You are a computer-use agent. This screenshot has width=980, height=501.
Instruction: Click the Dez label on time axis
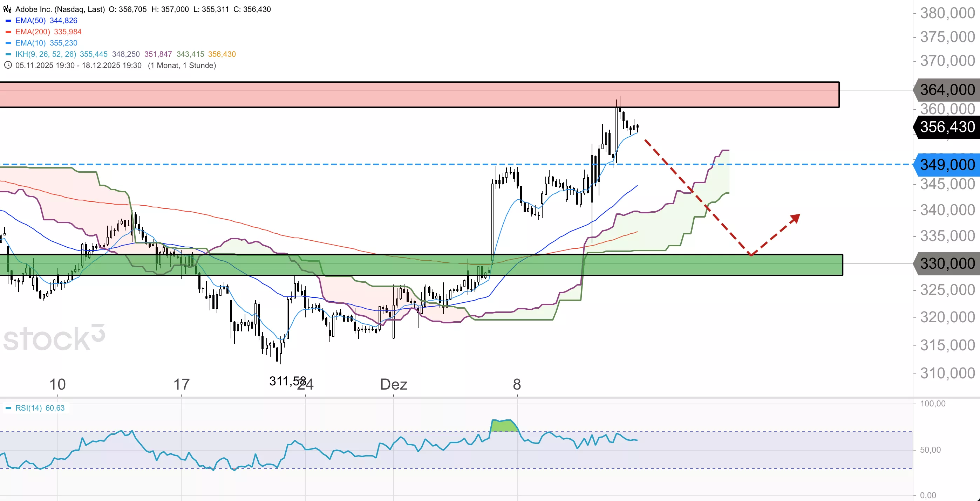[393, 384]
